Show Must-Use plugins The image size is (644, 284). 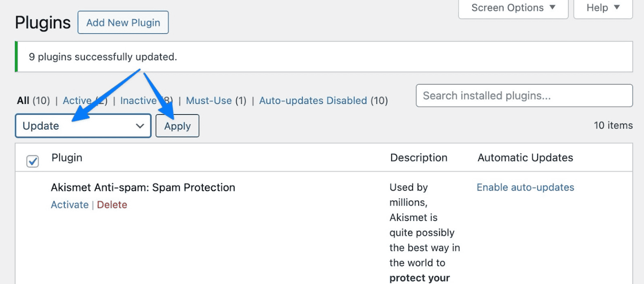209,100
